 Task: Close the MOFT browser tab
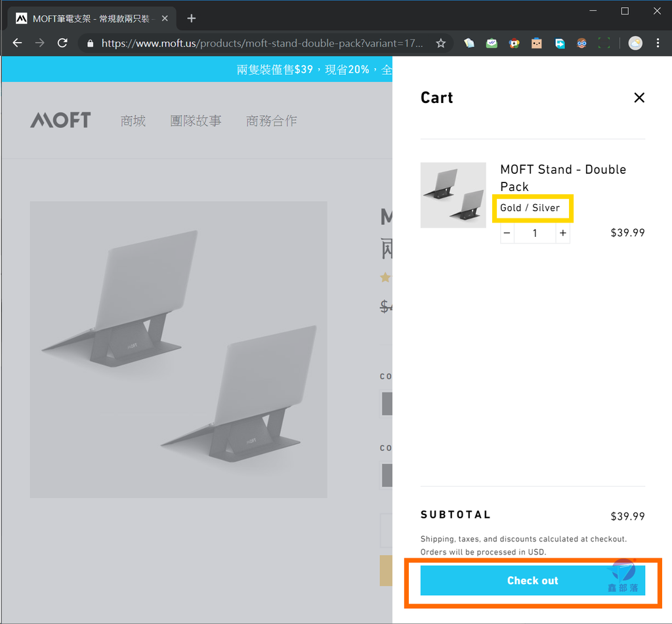[x=165, y=18]
